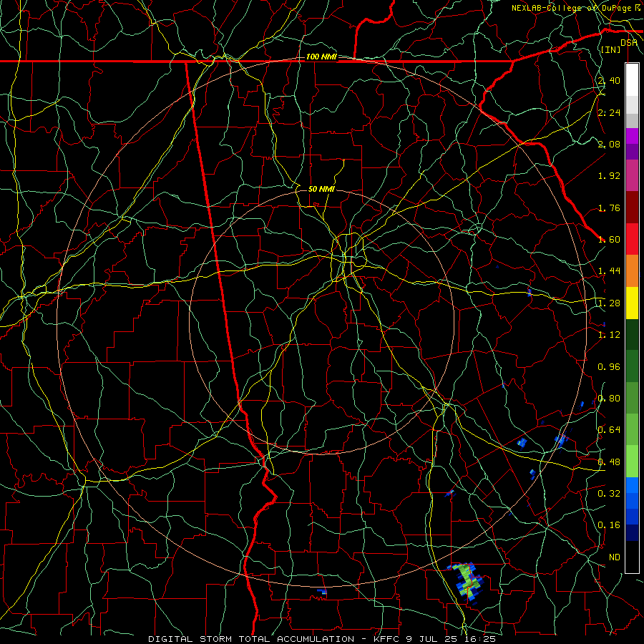Screen dimensions: 644x644
Task: Click the 1.92 legend value
Action: point(609,176)
